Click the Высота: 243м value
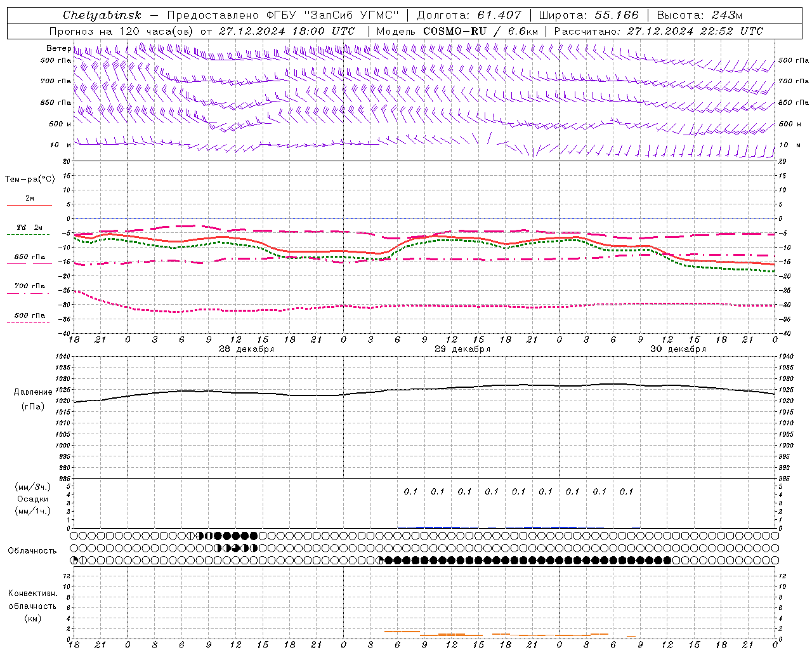Viewport: 812px width, 650px height. coord(700,15)
